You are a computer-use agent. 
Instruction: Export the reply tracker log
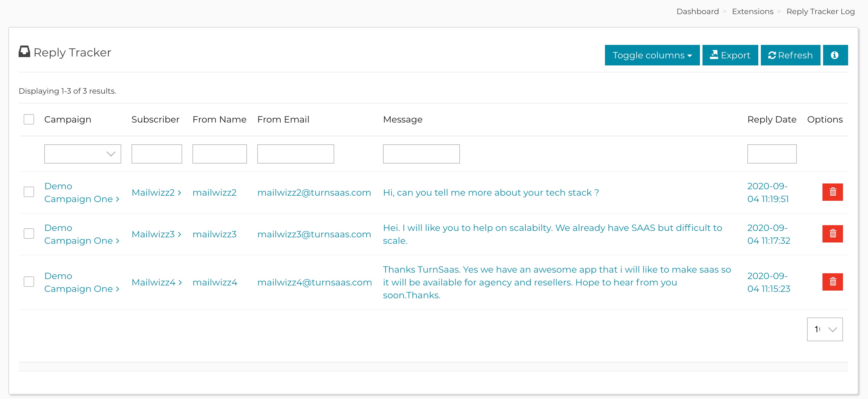(x=730, y=55)
